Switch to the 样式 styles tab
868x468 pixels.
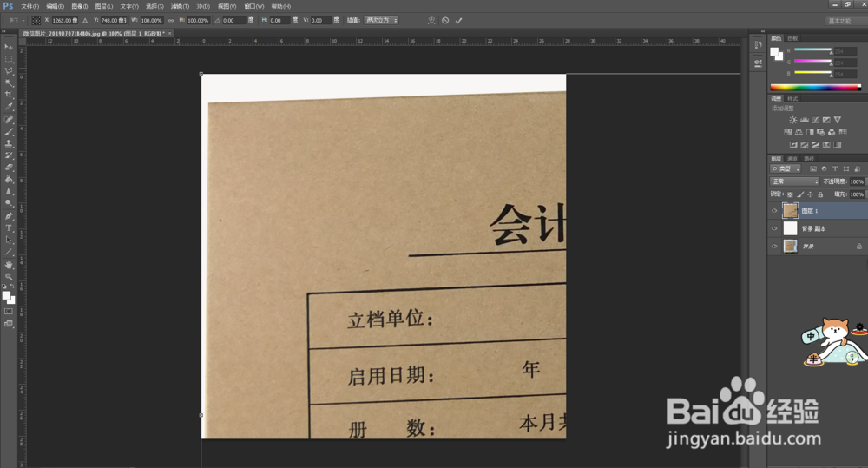coord(792,99)
